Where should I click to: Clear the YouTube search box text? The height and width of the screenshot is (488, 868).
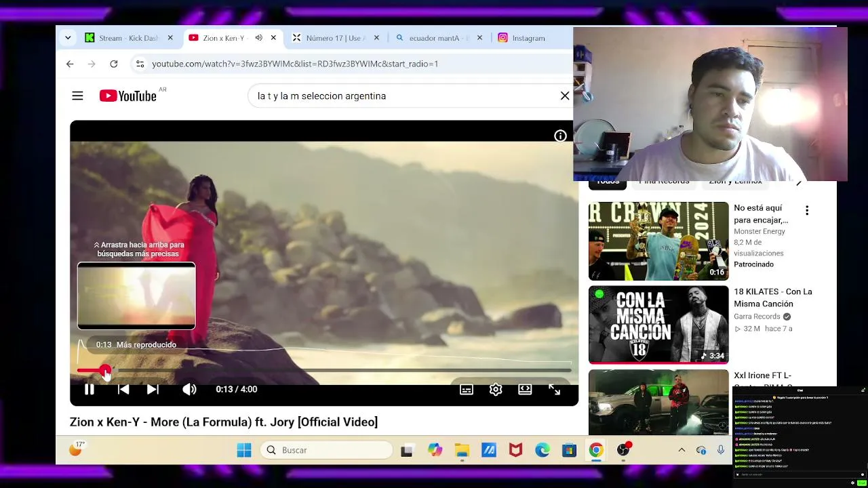[565, 96]
